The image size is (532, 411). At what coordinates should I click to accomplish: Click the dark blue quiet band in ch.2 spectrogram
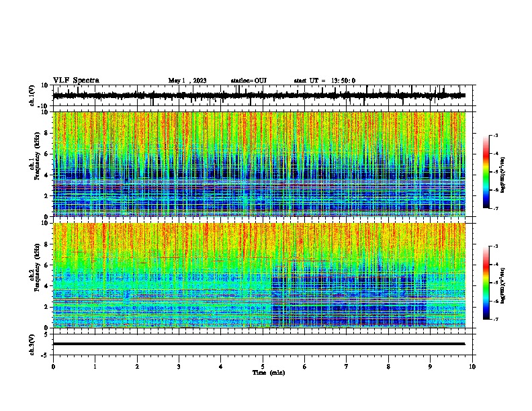[349, 297]
